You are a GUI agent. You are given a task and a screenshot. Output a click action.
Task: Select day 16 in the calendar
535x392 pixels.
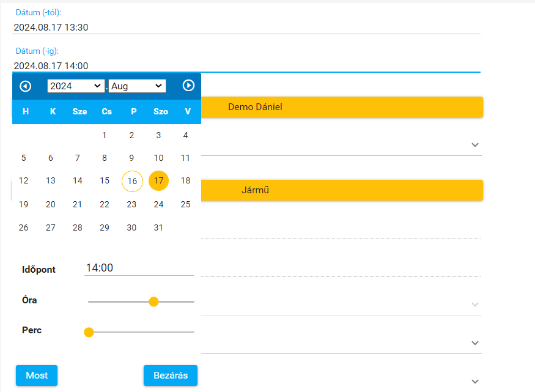coord(132,181)
